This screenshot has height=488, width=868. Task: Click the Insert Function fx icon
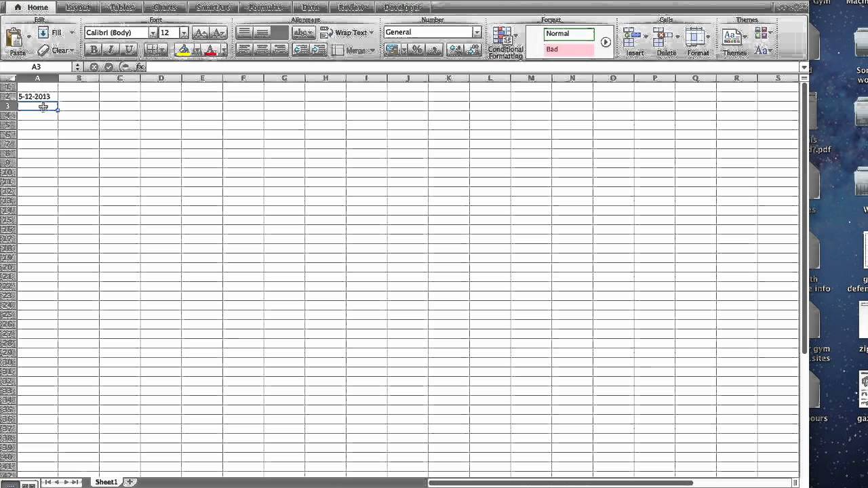(140, 66)
